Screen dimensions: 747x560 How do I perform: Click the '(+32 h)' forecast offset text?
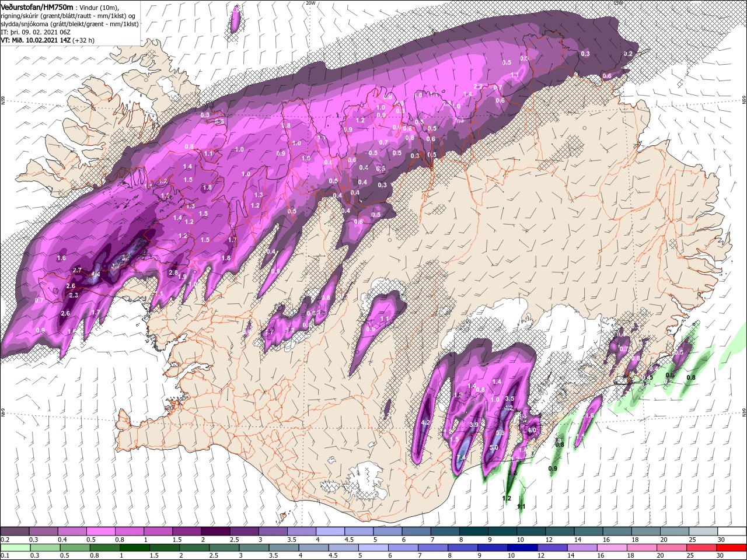click(x=83, y=40)
